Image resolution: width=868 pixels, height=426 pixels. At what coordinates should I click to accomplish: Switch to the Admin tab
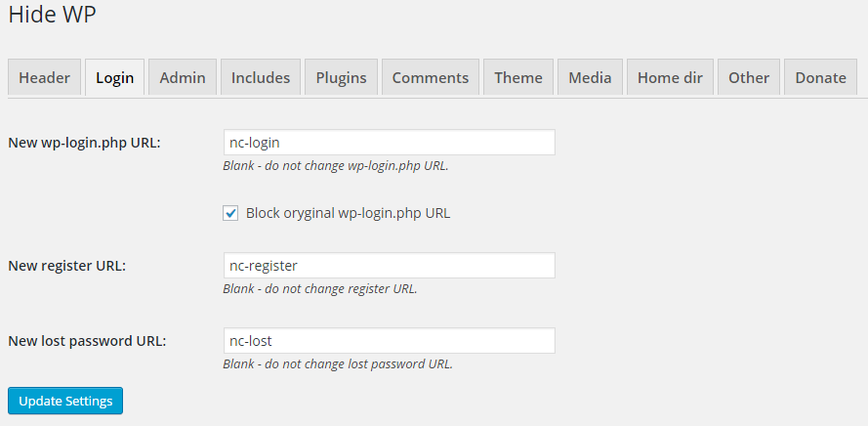click(183, 77)
